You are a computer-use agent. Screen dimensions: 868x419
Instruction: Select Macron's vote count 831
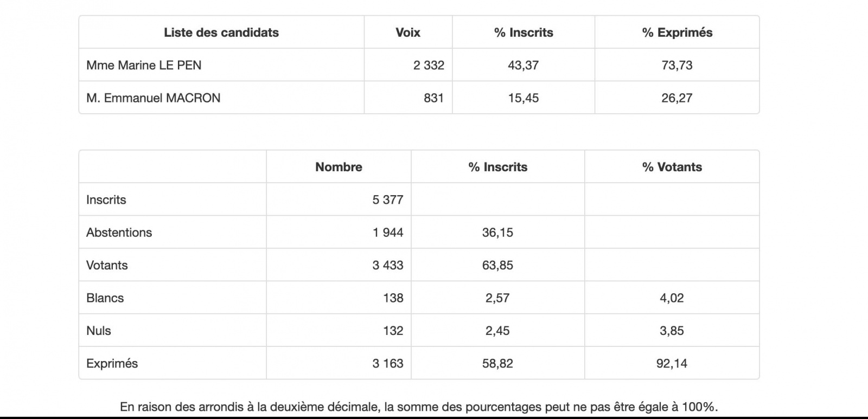point(433,98)
